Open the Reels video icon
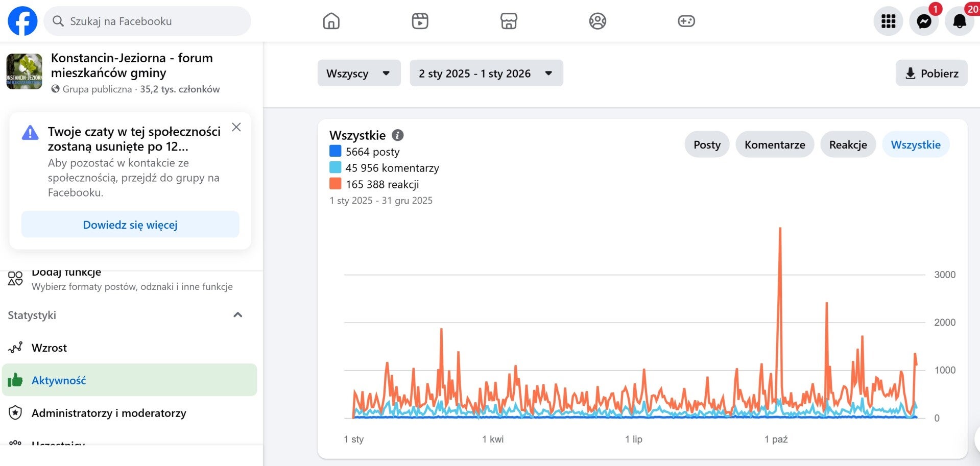 point(420,21)
